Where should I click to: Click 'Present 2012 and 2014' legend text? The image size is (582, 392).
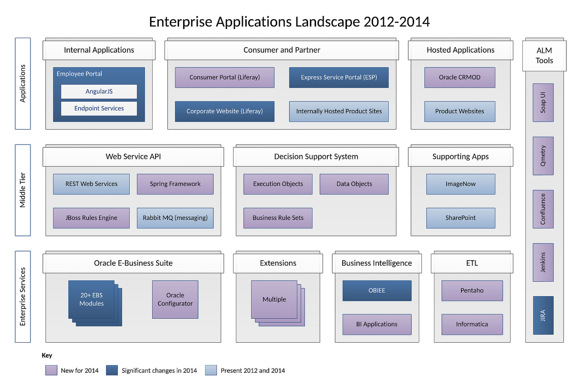click(x=253, y=371)
